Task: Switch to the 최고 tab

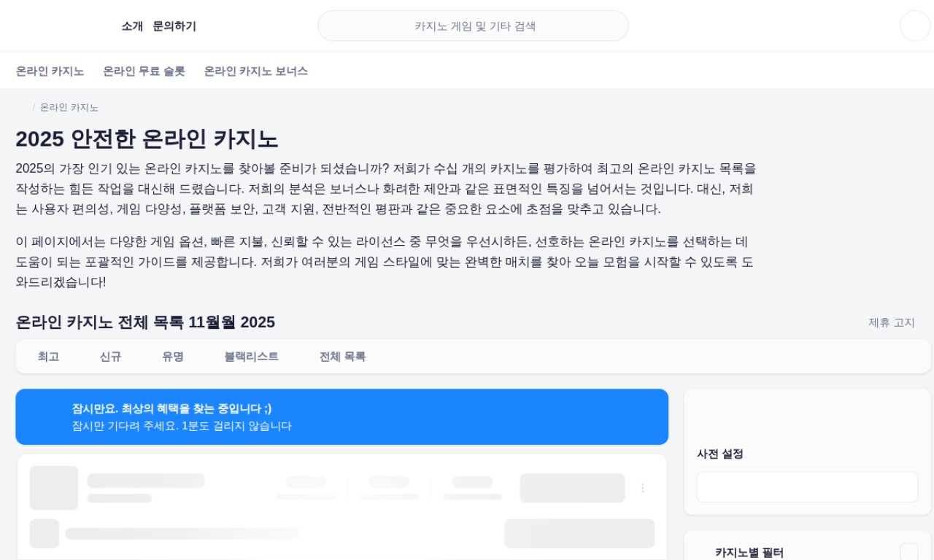Action: tap(48, 357)
